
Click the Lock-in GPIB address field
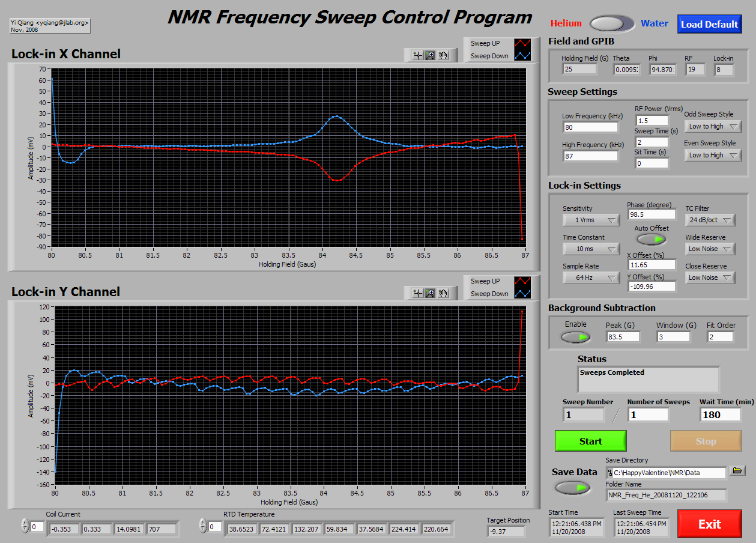(724, 70)
